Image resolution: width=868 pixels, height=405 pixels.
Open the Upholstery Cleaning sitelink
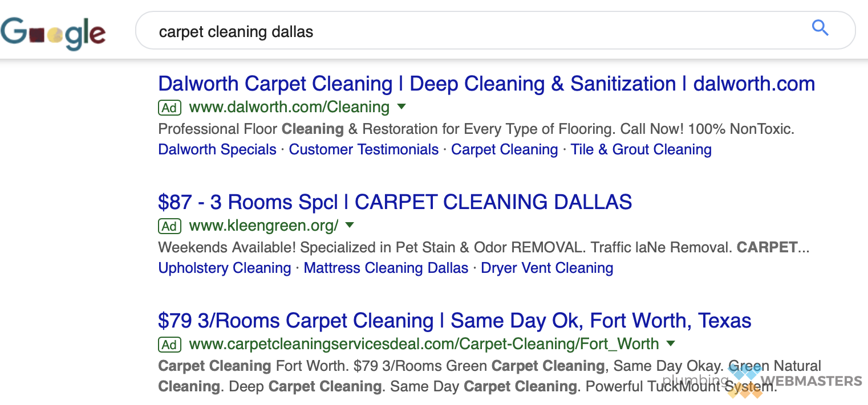[225, 268]
